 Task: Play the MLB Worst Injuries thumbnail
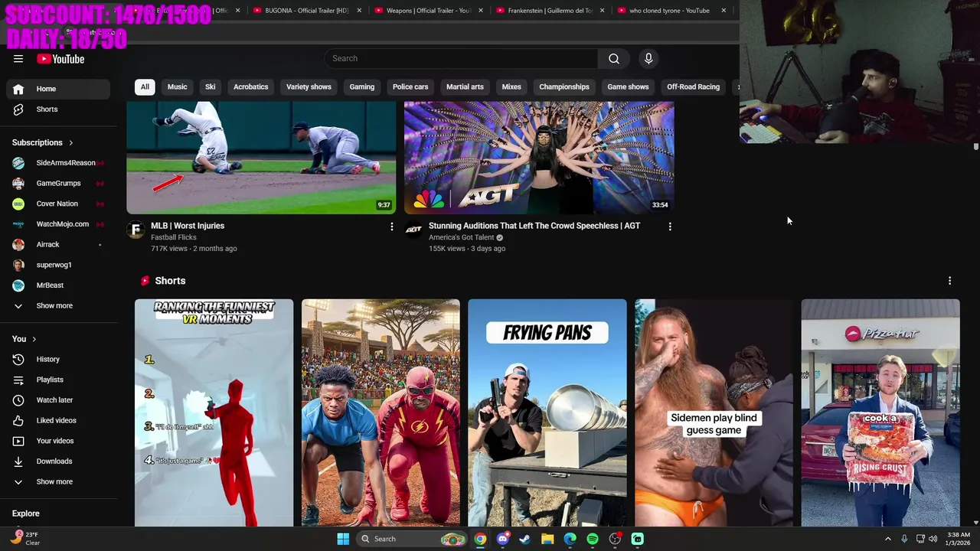[261, 158]
